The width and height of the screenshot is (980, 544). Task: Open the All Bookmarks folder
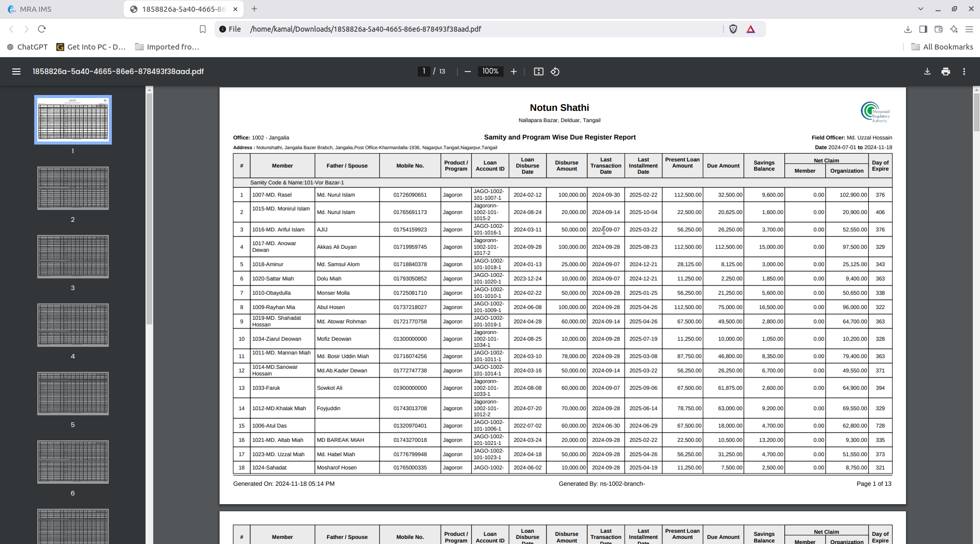pyautogui.click(x=942, y=47)
